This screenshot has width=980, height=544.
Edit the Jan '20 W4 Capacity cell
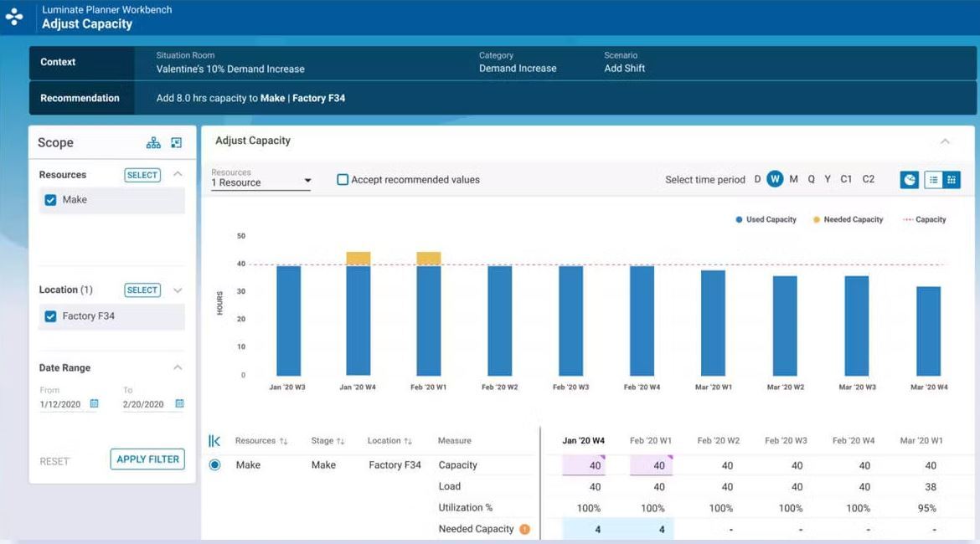596,466
